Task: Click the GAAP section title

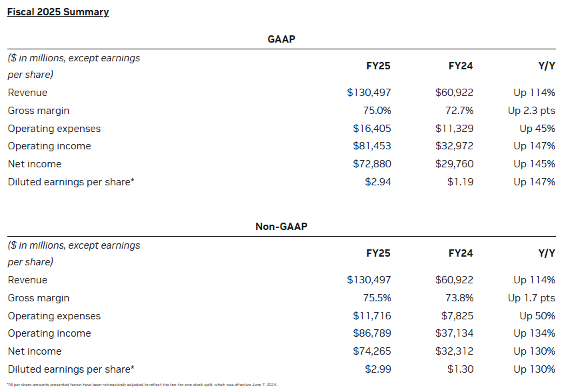Action: (x=281, y=39)
